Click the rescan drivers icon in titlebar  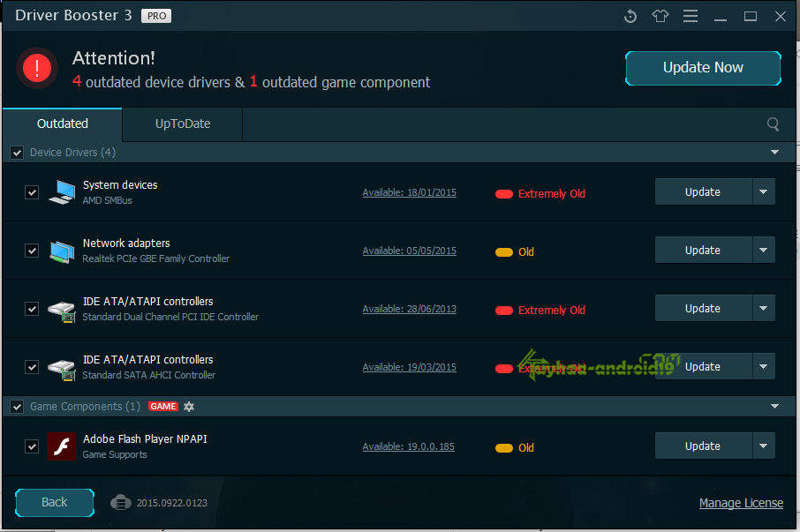pos(630,16)
